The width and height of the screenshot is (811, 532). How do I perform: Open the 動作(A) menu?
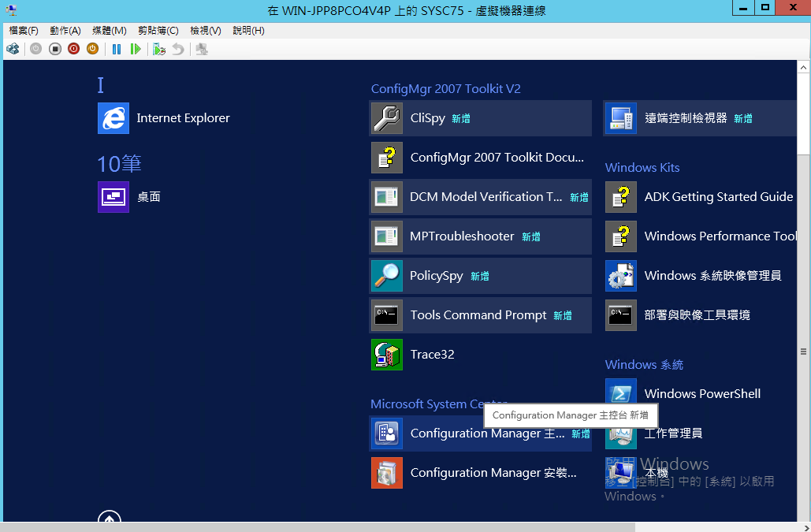point(65,31)
